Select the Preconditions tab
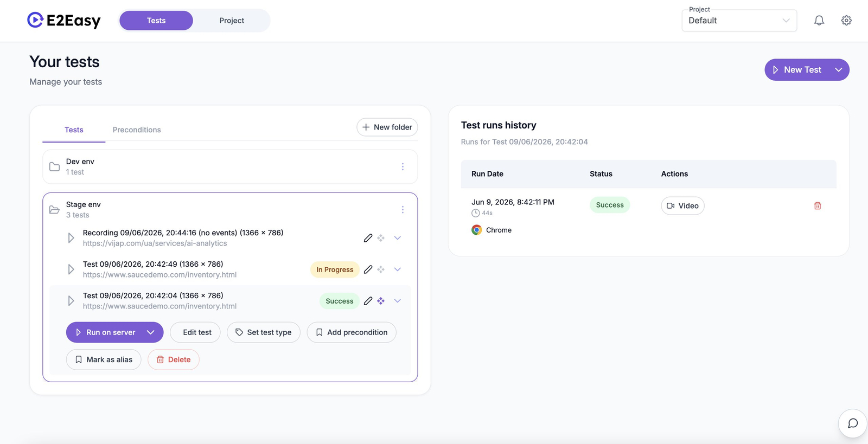 point(137,130)
